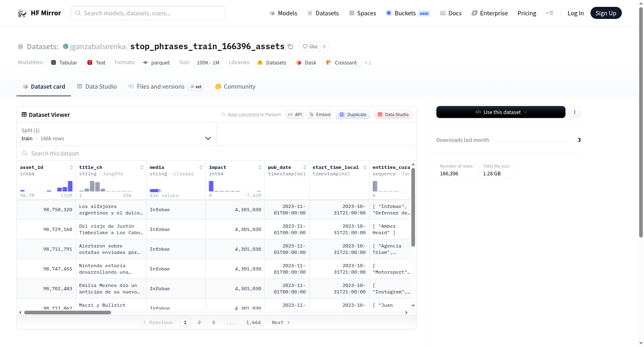
Task: Sort the asset_id column
Action: coord(71,167)
